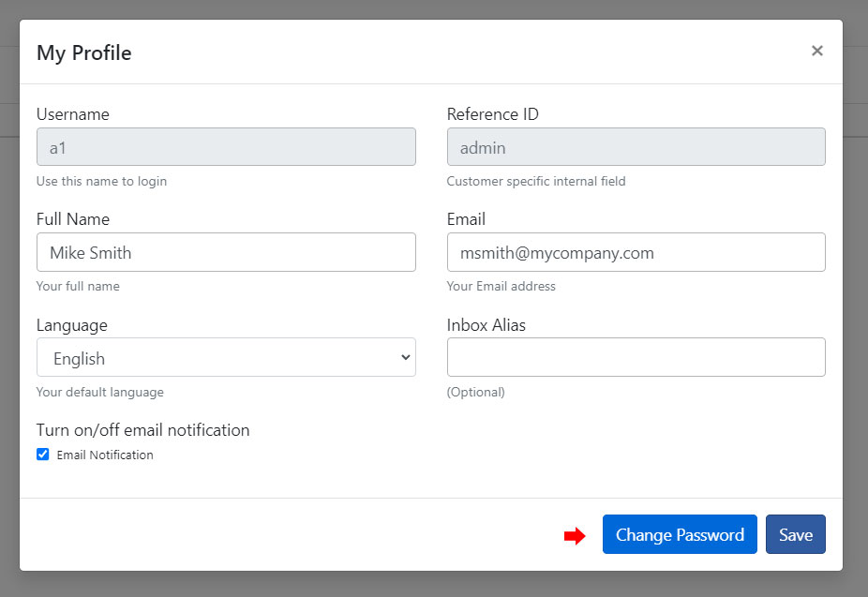
Task: Click the Inbox Alias label
Action: pos(486,325)
